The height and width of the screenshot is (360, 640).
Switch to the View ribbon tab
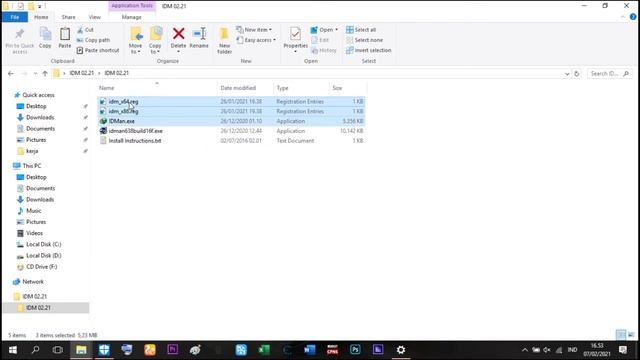pos(94,17)
